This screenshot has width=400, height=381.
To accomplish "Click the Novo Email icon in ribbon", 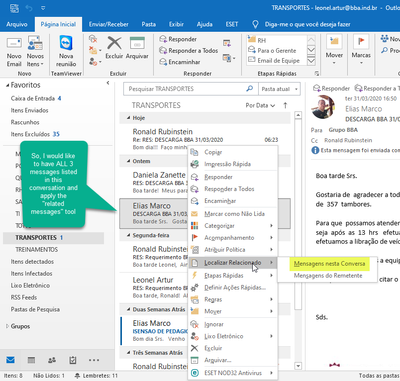I will [14, 44].
